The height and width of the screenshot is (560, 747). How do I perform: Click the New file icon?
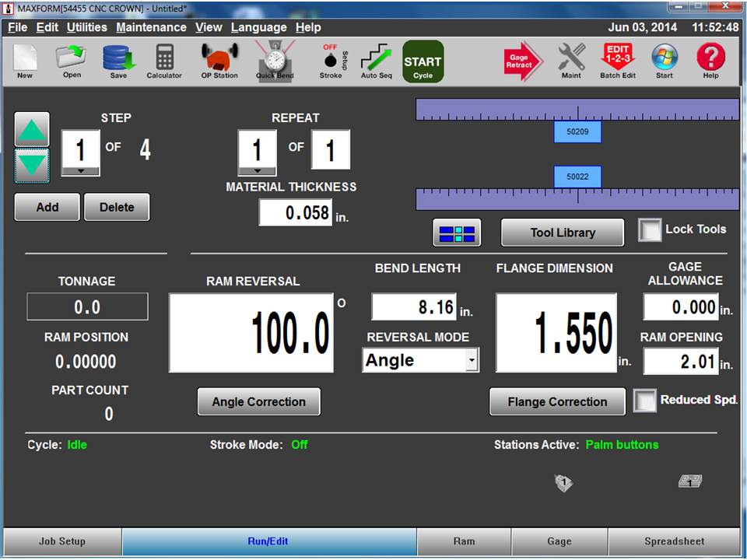[x=25, y=61]
